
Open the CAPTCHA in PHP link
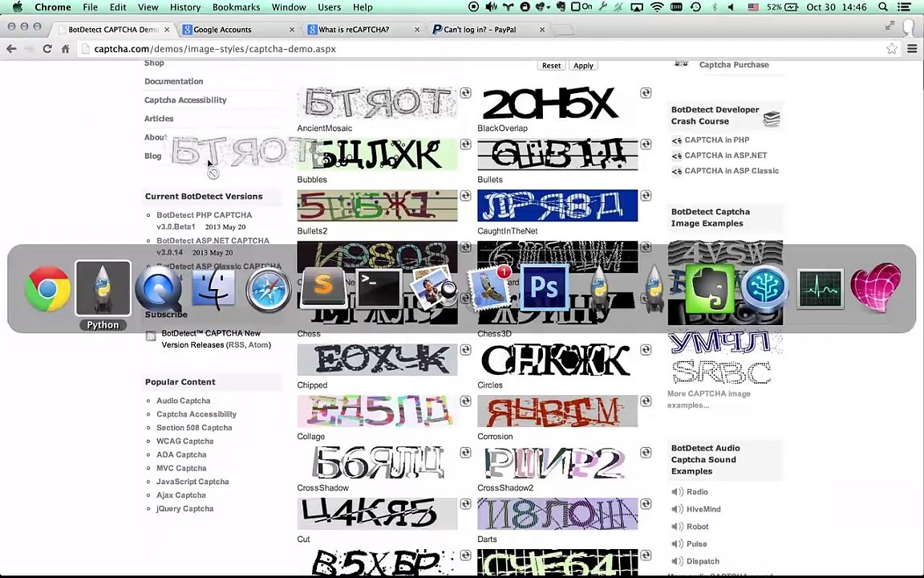[716, 140]
